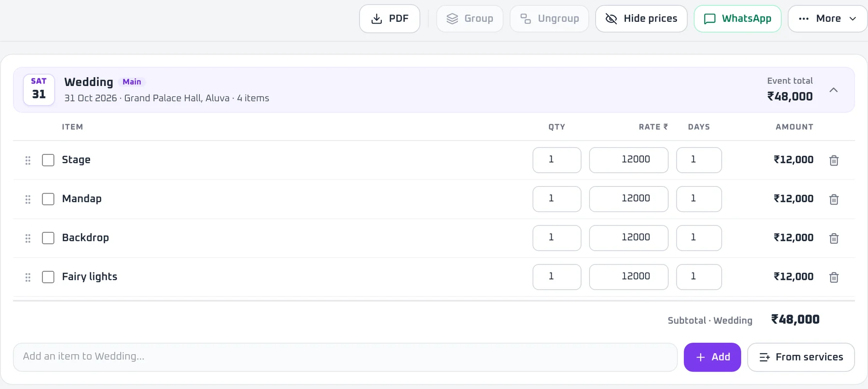This screenshot has width=868, height=389.
Task: Toggle Hide prices
Action: tap(641, 19)
